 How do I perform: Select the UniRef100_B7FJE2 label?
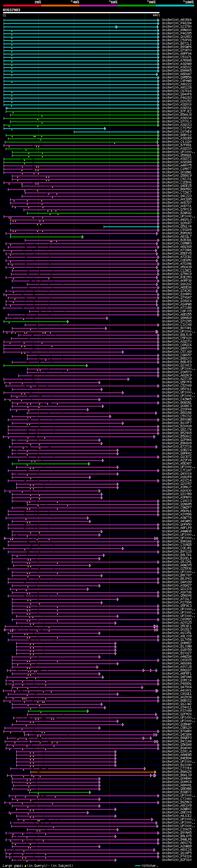coord(177,111)
